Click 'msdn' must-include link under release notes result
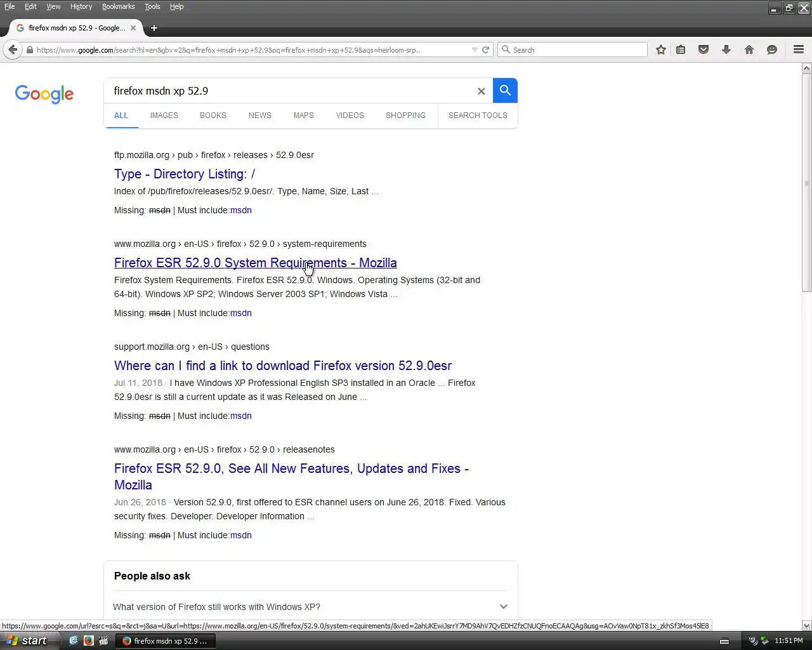The width and height of the screenshot is (812, 650). click(241, 535)
